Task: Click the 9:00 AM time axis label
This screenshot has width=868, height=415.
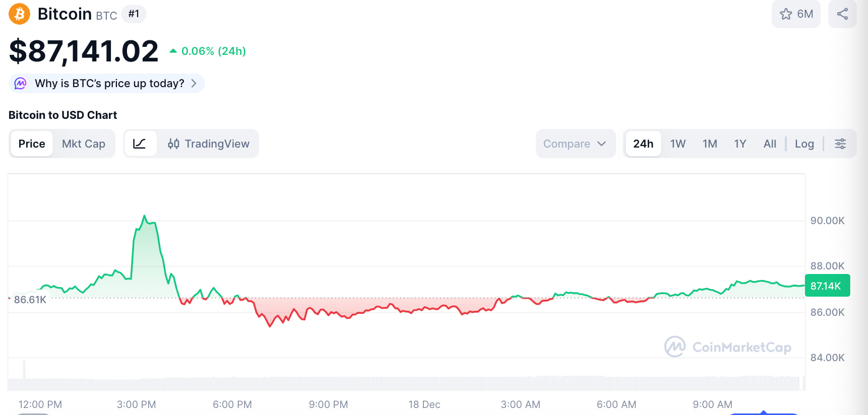Action: tap(712, 404)
